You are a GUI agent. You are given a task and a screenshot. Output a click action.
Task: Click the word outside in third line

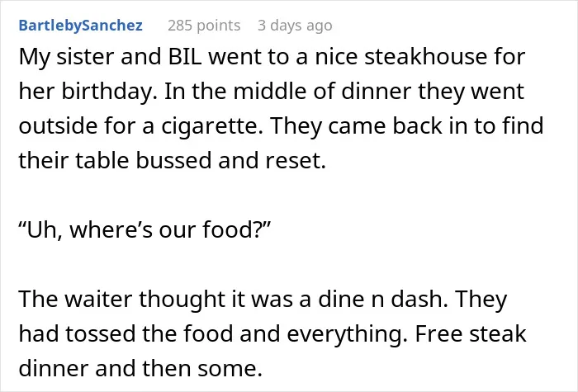coord(59,126)
